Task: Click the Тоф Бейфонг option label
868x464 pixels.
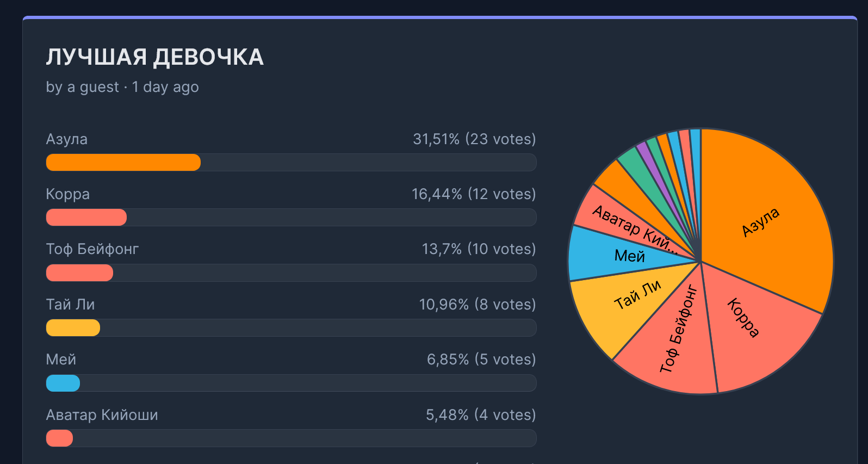Action: click(x=92, y=249)
